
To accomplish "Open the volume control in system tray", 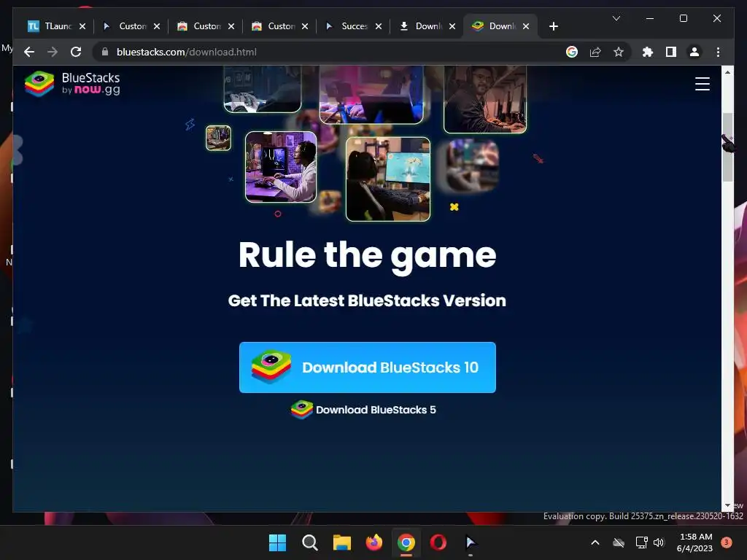I will click(659, 542).
